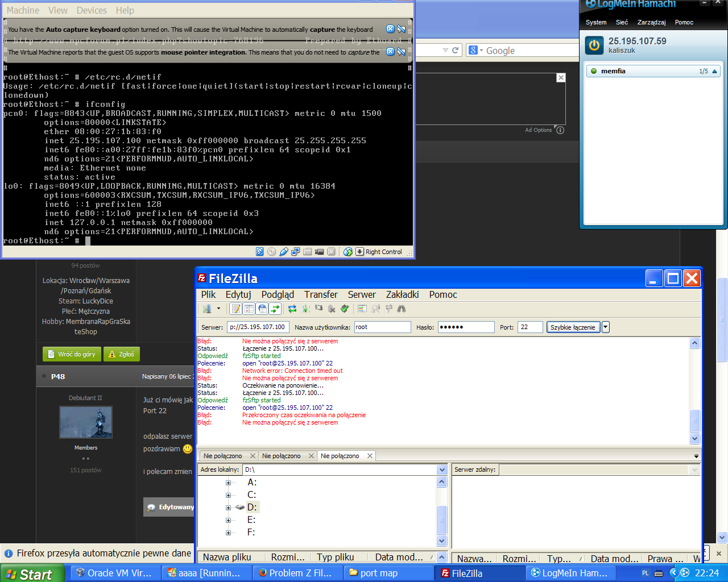Click Szybkie łączenie quickconnect button
The image size is (728, 582).
tap(573, 327)
